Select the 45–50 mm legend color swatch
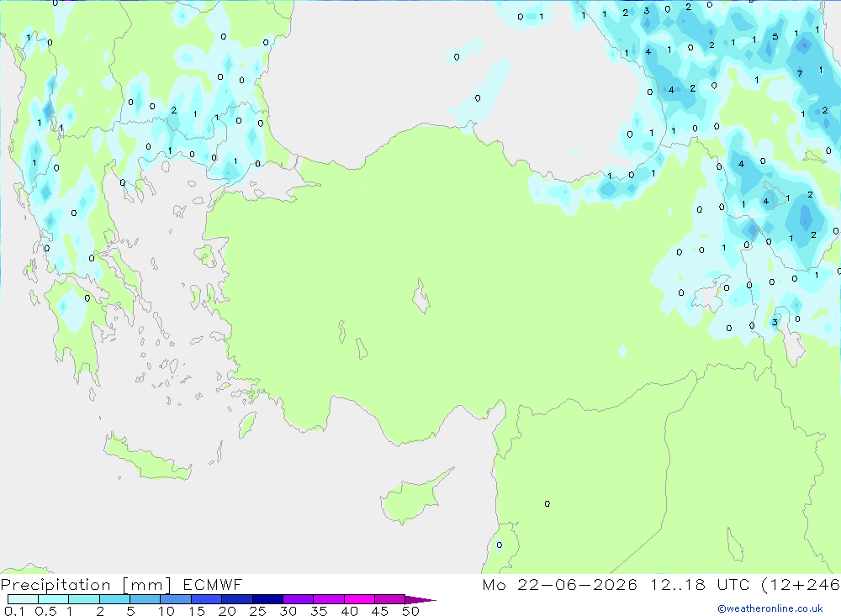 390,599
